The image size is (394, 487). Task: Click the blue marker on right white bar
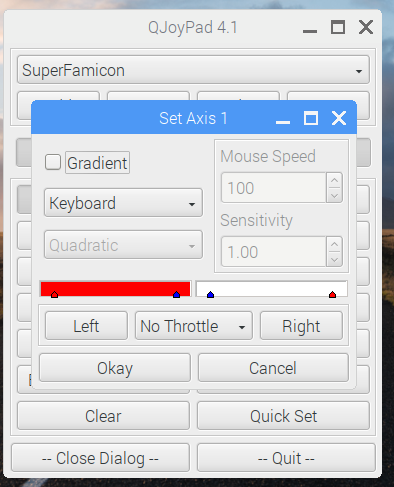[x=210, y=294]
